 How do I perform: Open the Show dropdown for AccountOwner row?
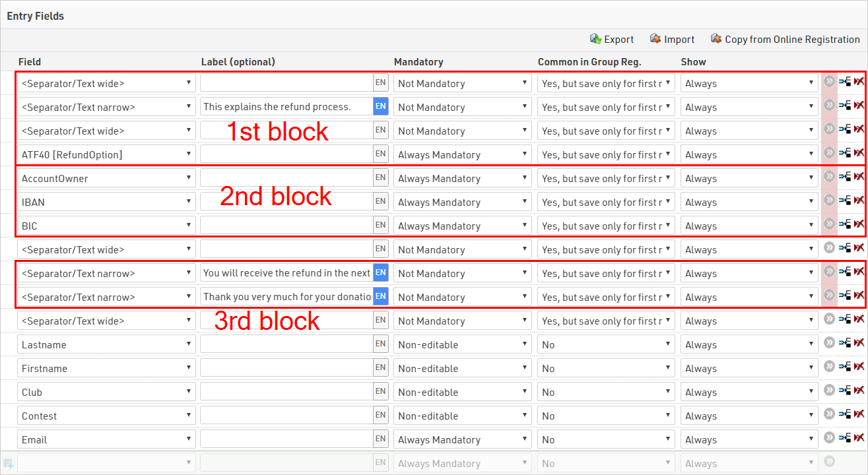coord(750,178)
